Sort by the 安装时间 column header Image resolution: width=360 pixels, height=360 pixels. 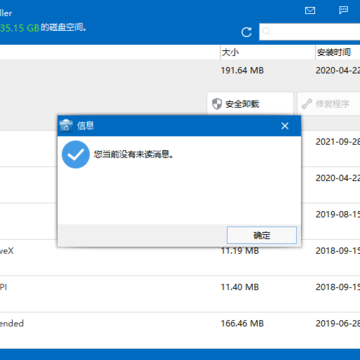[x=338, y=52]
